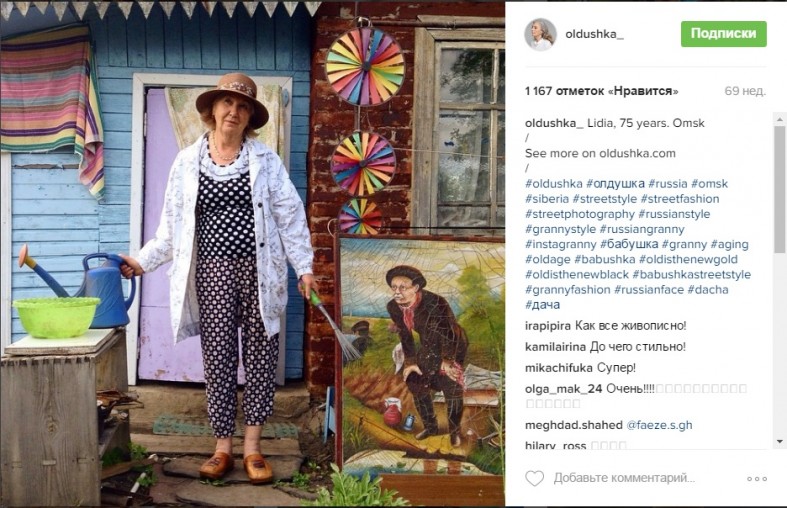View the 1 167 likes list
The height and width of the screenshot is (508, 787).
point(601,91)
